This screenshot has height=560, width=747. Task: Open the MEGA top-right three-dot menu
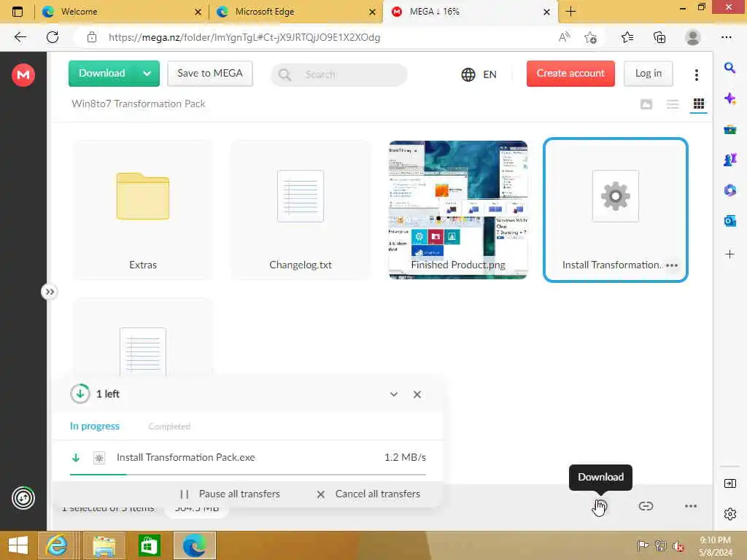[696, 75]
